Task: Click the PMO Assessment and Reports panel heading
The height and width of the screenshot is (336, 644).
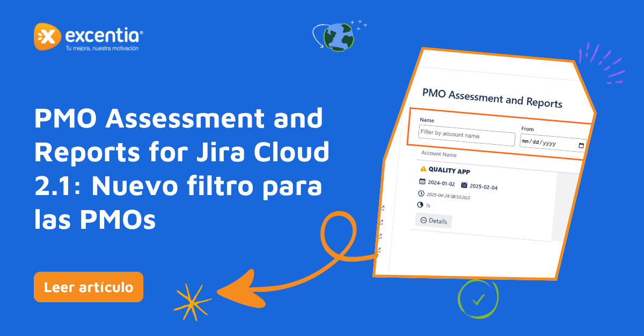Action: (492, 98)
